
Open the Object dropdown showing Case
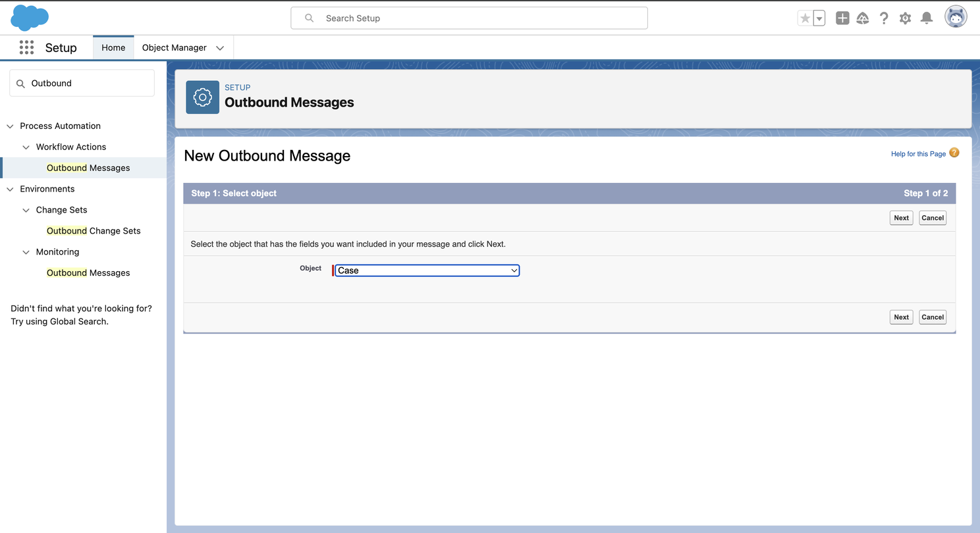click(x=427, y=270)
